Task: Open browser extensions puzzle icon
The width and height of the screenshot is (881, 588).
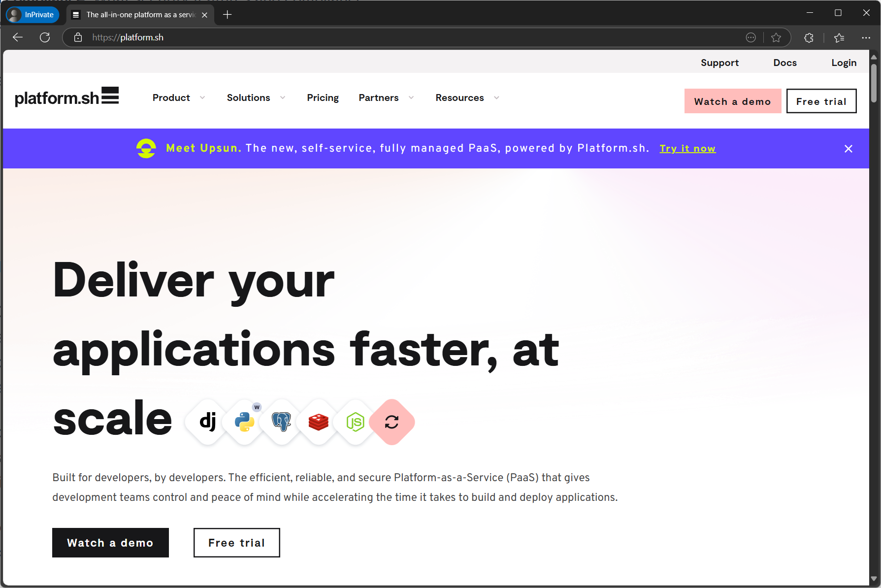Action: pos(809,37)
